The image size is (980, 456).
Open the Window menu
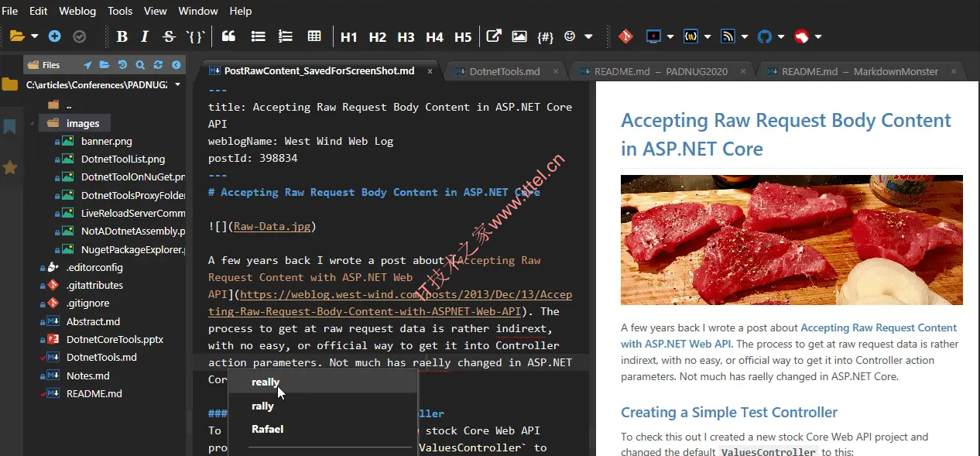[x=198, y=11]
